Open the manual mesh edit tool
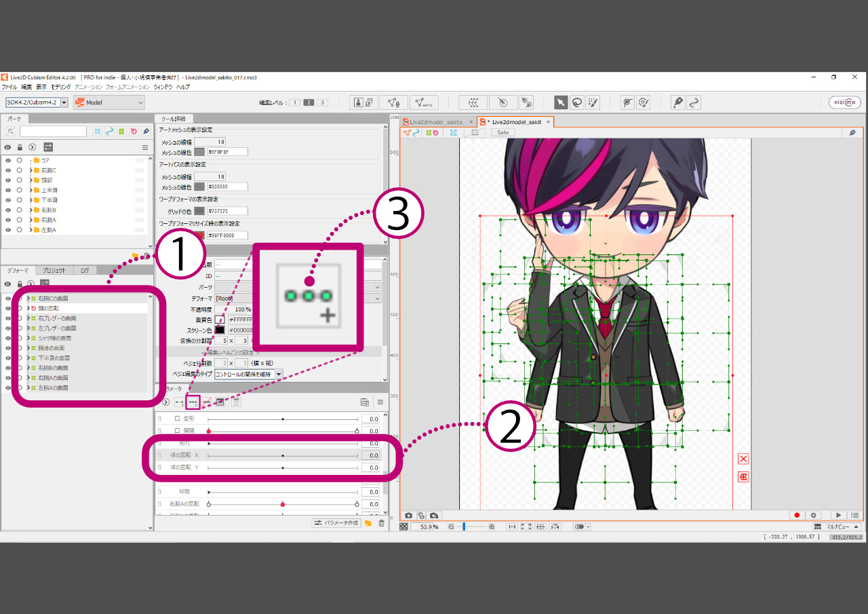Image resolution: width=868 pixels, height=614 pixels. point(393,102)
